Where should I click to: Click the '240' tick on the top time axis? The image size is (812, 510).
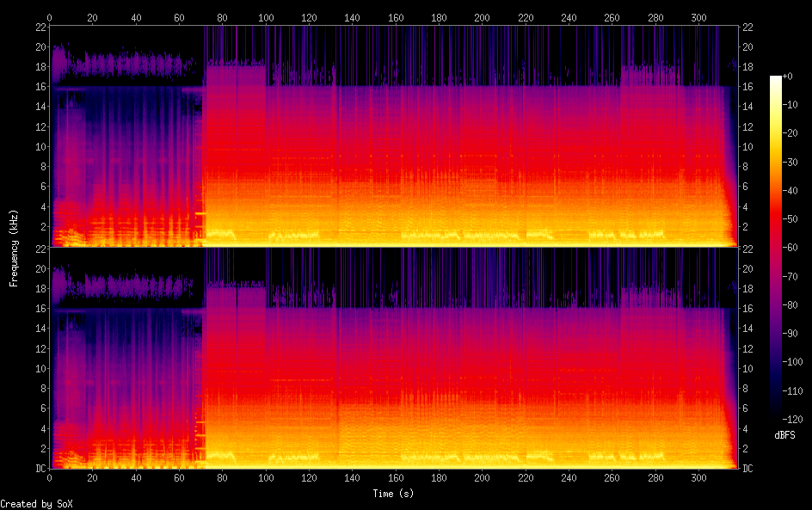pyautogui.click(x=569, y=17)
